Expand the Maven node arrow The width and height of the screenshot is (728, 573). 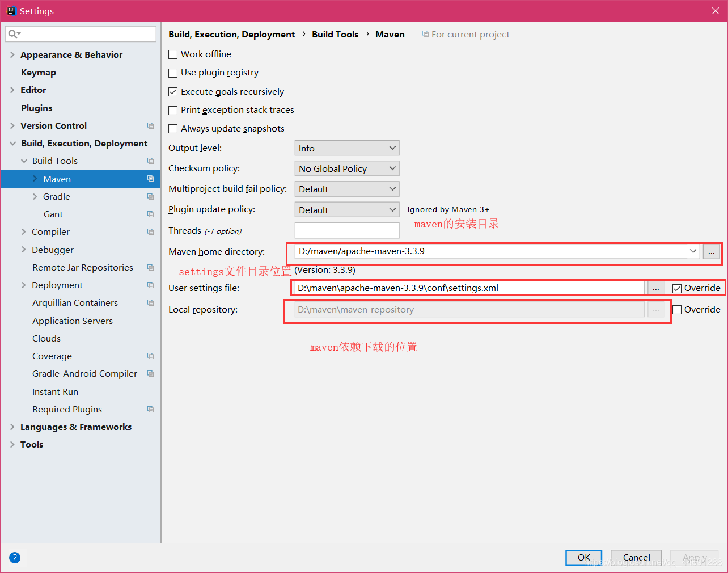click(x=35, y=179)
